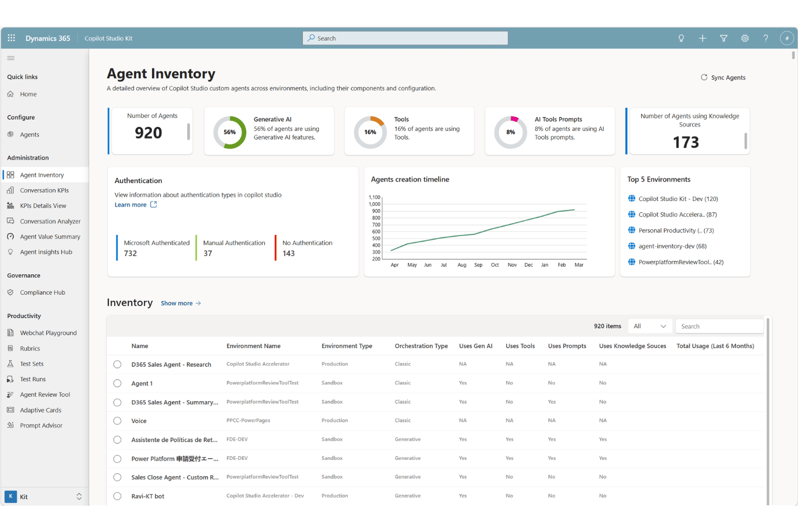Select the D365 Sales Agent - Summary row
Screen dimensions: 798x532
[x=117, y=402]
